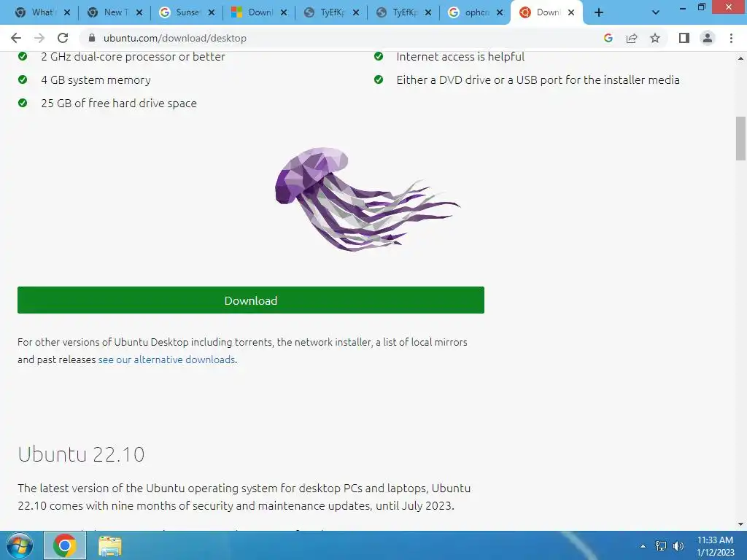Open File Explorer from the taskbar
Screen dimensions: 747x560
point(110,545)
